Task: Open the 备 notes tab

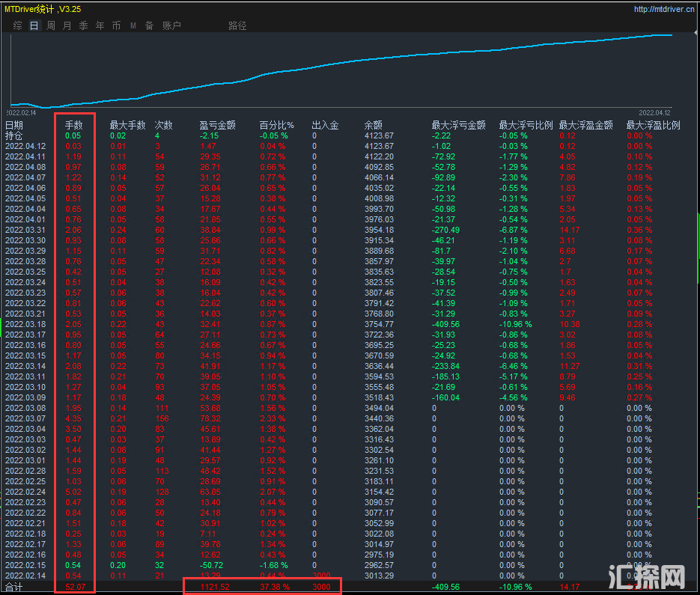Action: click(149, 26)
